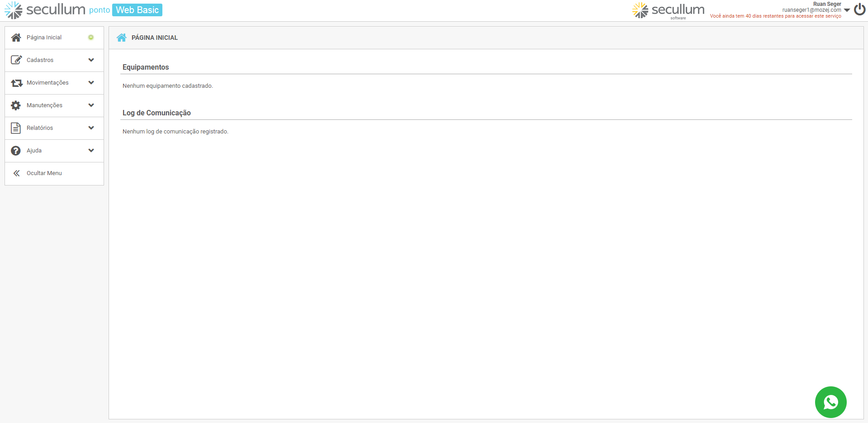Screen dimensions: 868x423
Task: Select the Manutenções menu item
Action: (x=44, y=105)
